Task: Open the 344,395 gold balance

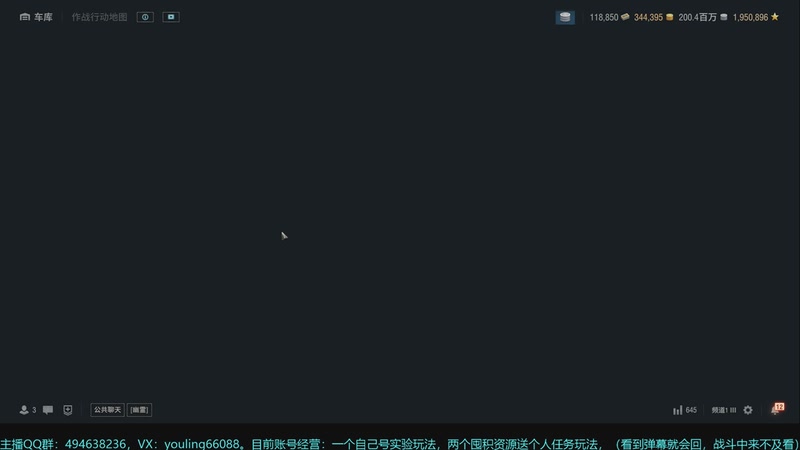Action: click(x=654, y=17)
